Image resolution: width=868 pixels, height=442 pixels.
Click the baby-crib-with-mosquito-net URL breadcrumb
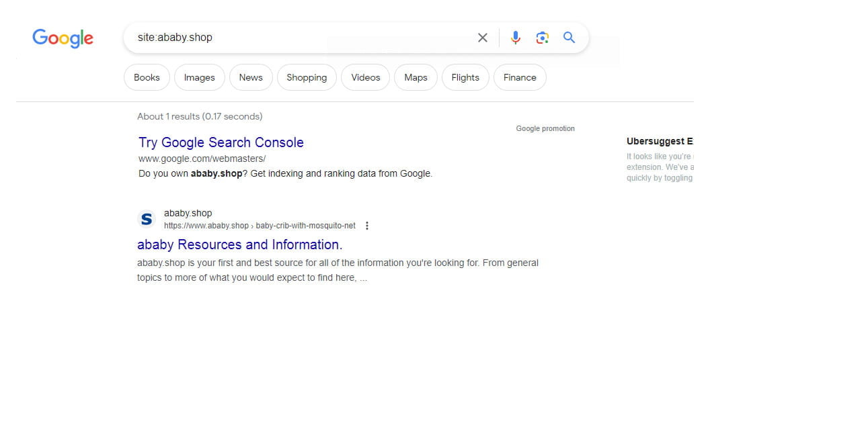tap(305, 226)
